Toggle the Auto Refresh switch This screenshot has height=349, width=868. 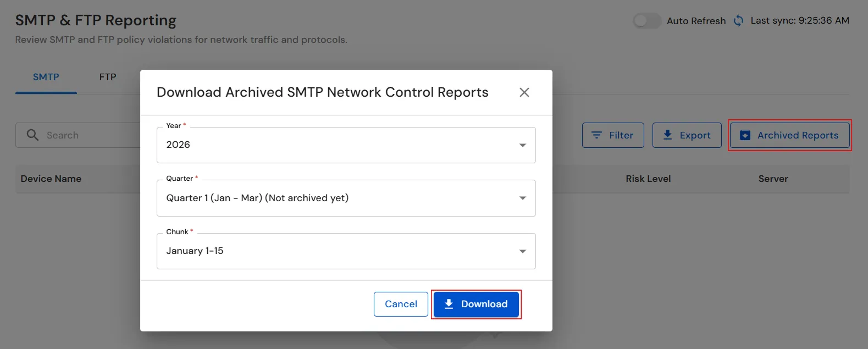(646, 21)
